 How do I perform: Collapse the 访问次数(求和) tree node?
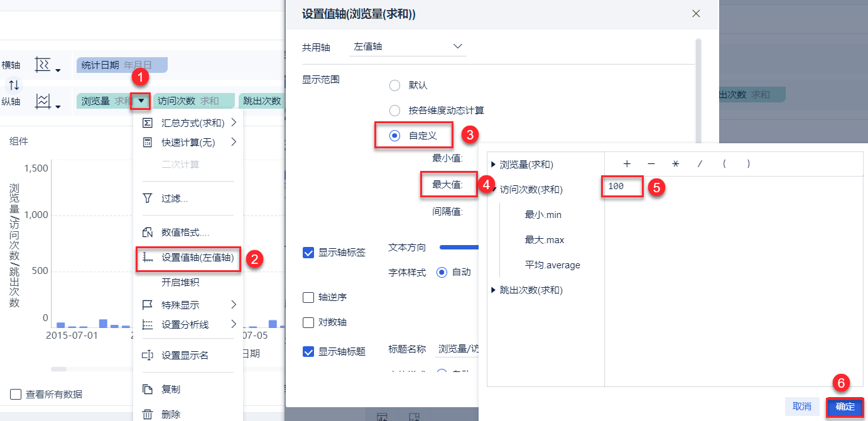coord(492,189)
